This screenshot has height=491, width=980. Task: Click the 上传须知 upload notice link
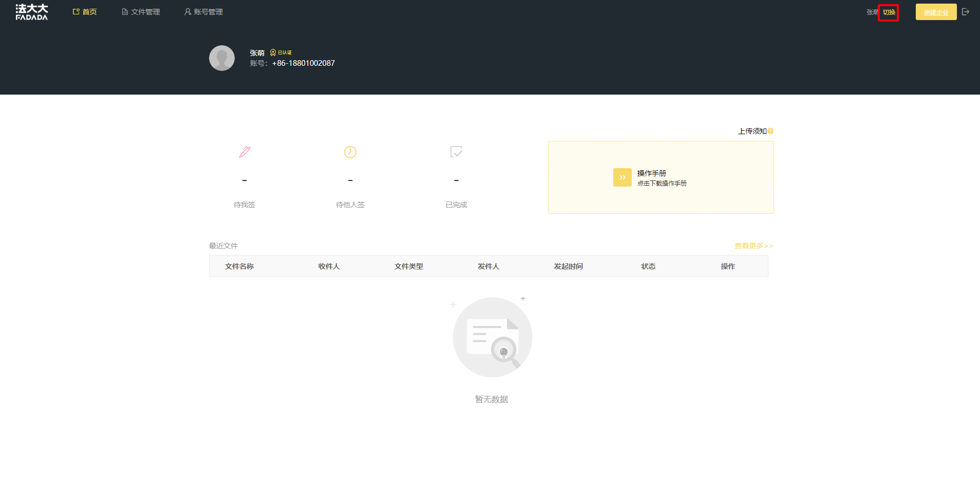coord(752,131)
